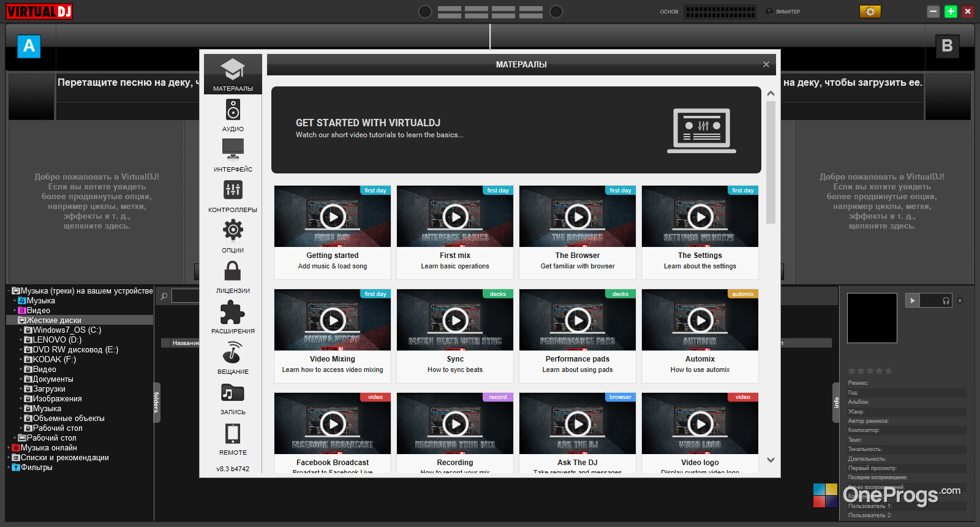Expand the Фильтры tree node
The width and height of the screenshot is (980, 527).
[x=9, y=468]
